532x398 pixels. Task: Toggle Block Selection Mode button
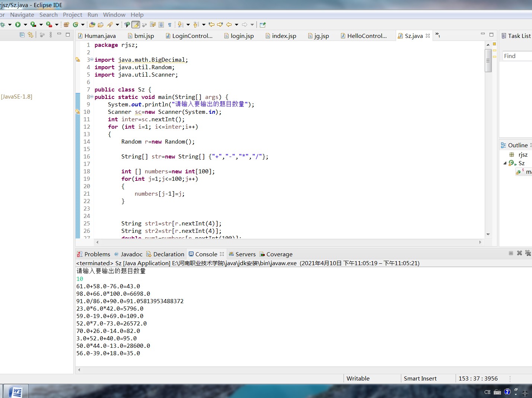[x=161, y=25]
